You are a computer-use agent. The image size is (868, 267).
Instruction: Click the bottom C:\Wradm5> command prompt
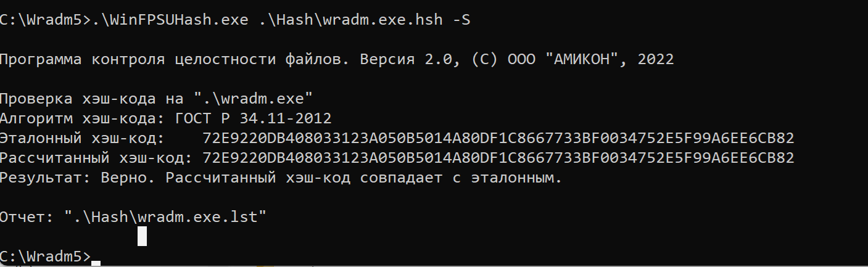pyautogui.click(x=44, y=257)
